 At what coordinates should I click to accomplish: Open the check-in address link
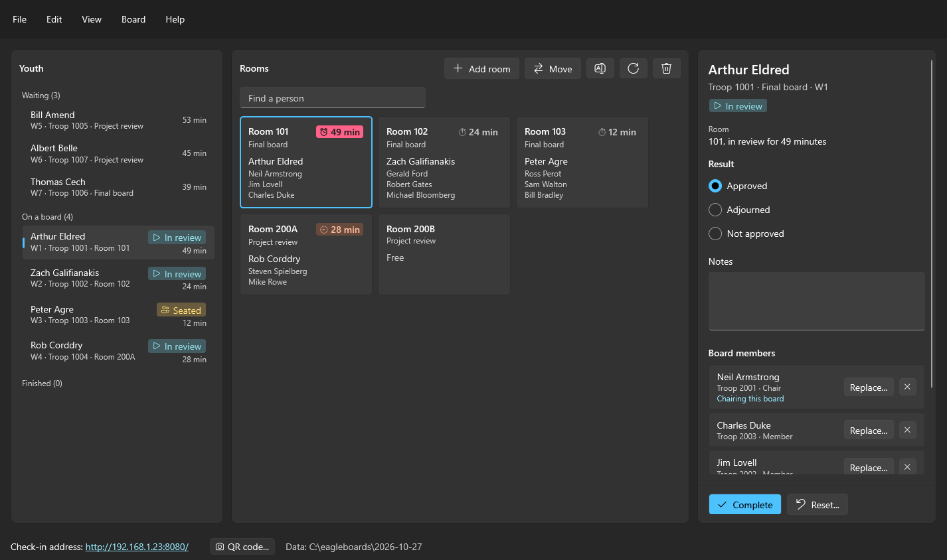pos(137,547)
